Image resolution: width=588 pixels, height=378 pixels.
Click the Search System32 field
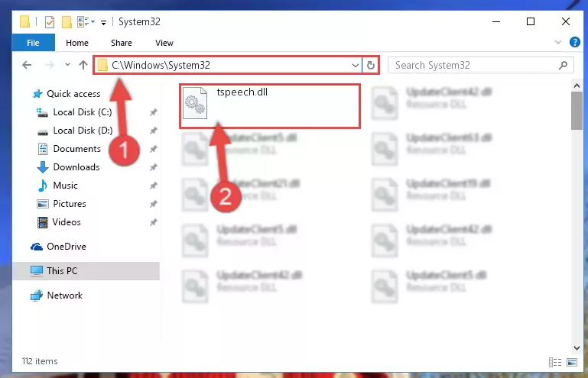point(481,65)
